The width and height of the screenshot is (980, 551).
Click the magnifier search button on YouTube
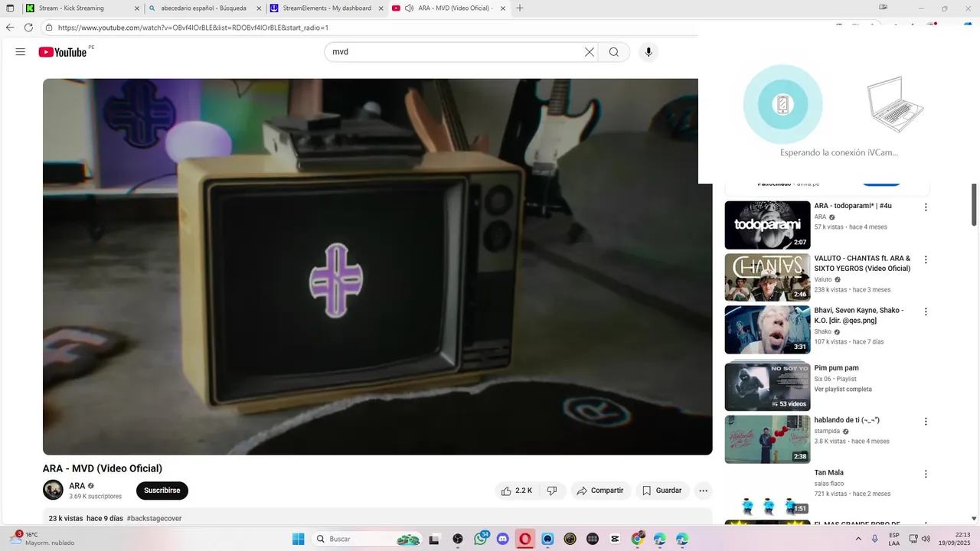coord(614,52)
